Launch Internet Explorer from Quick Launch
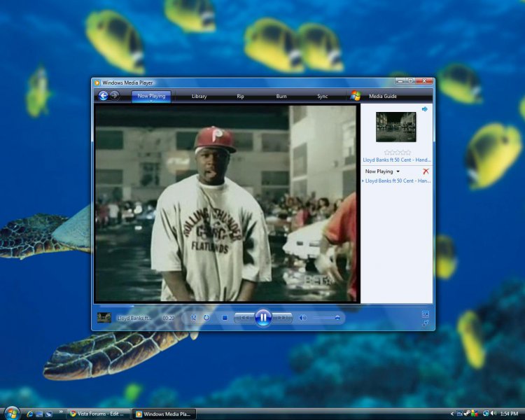The width and height of the screenshot is (525, 420). pyautogui.click(x=30, y=414)
